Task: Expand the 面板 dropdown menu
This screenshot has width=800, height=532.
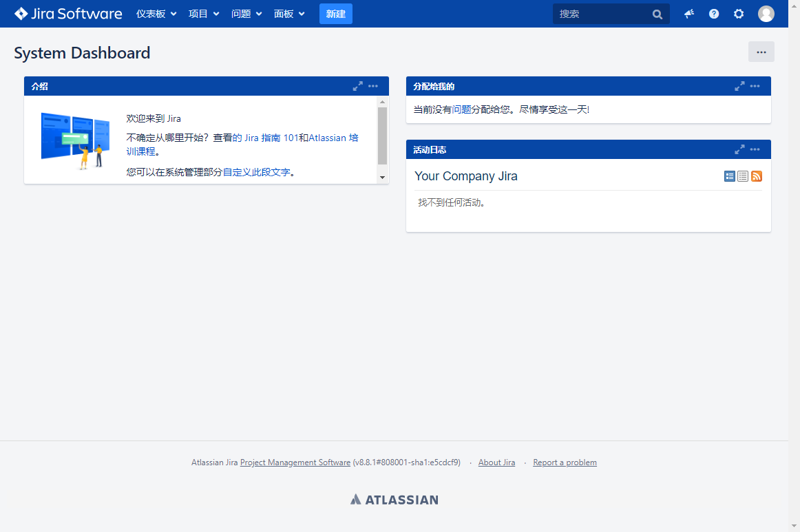Action: 289,14
